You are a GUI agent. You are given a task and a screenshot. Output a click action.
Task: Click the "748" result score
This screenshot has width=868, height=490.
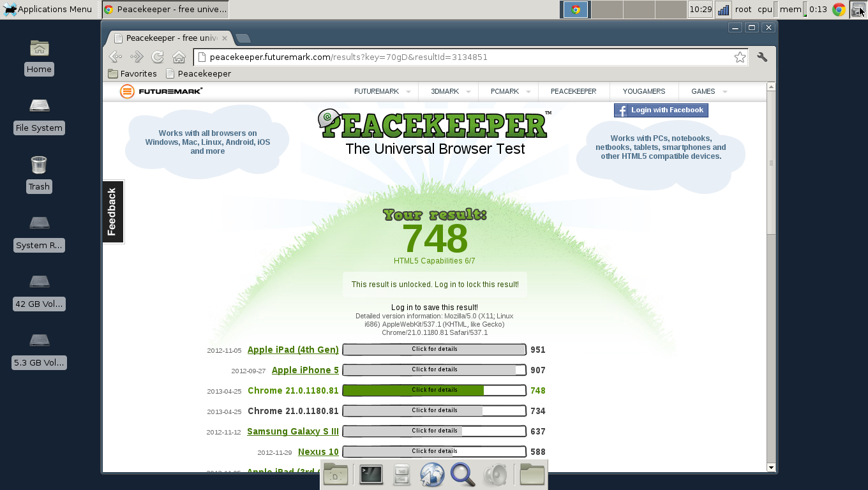[x=435, y=239]
